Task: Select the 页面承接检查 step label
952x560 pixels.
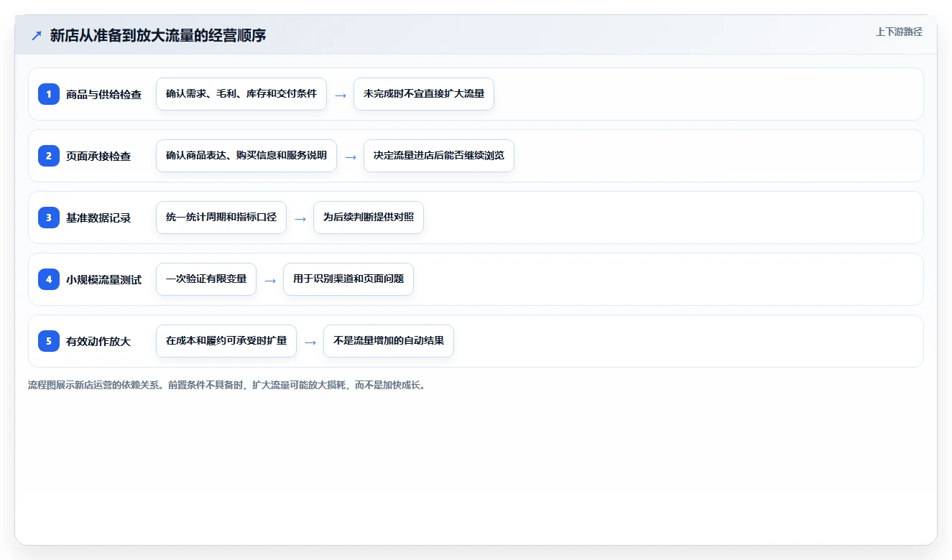Action: (x=98, y=157)
